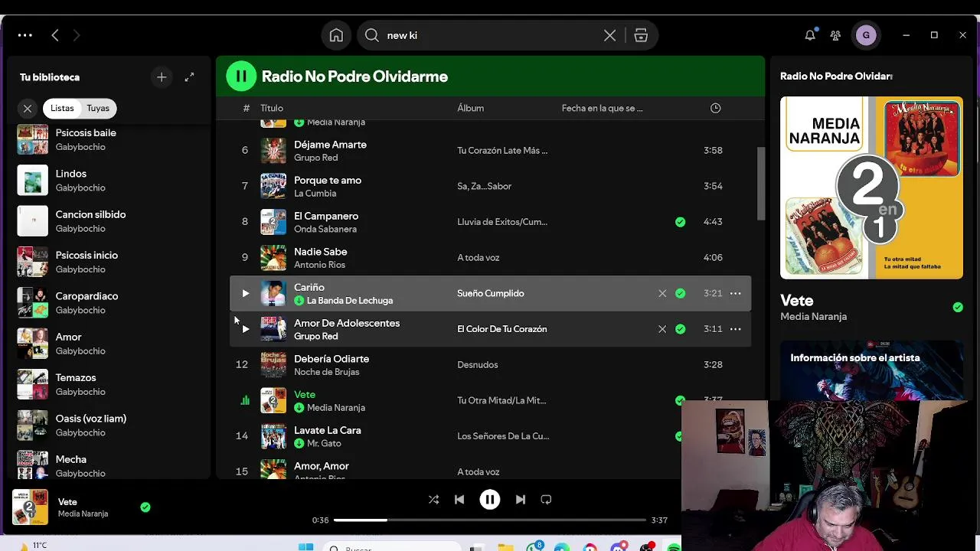Open the G profile avatar menu
The width and height of the screenshot is (980, 551).
[x=866, y=35]
